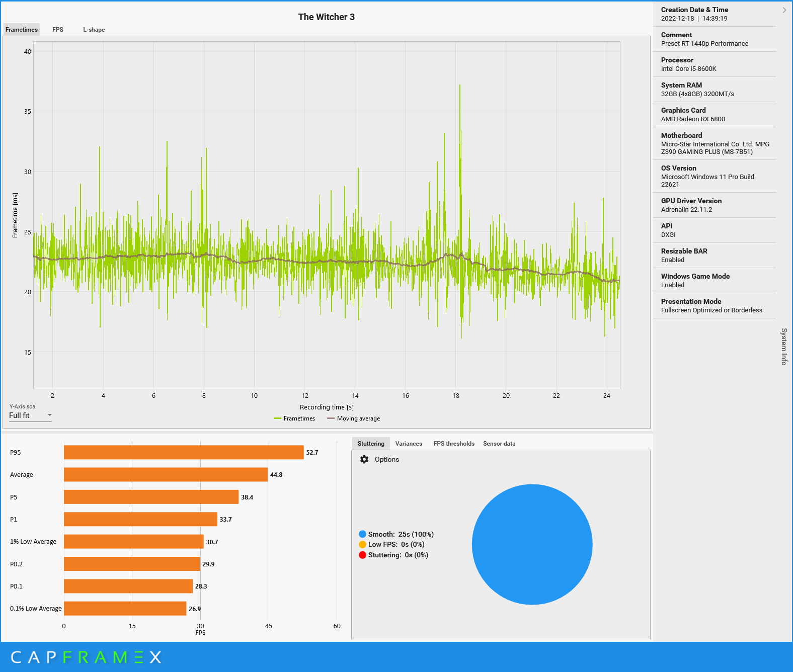This screenshot has width=793, height=672.
Task: Click the P0.1 bar showing 28.3
Action: coord(128,586)
